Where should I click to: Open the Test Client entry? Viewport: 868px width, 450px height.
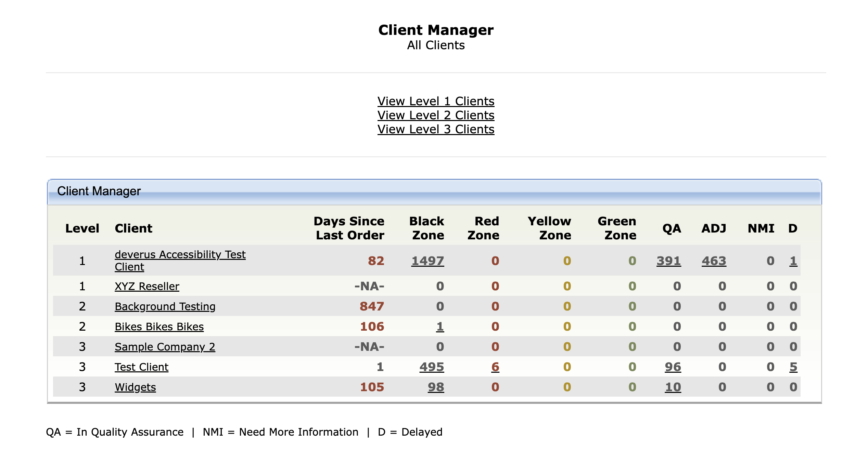pos(141,367)
